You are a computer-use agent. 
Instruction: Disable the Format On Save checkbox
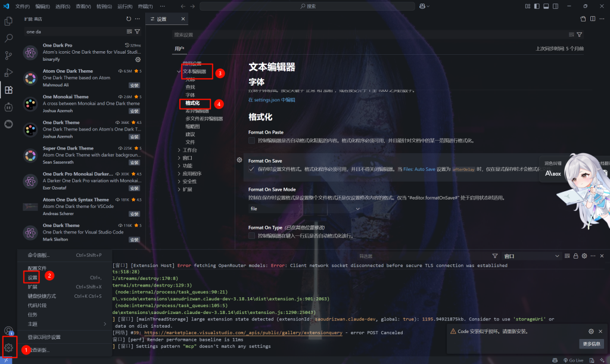tap(253, 168)
